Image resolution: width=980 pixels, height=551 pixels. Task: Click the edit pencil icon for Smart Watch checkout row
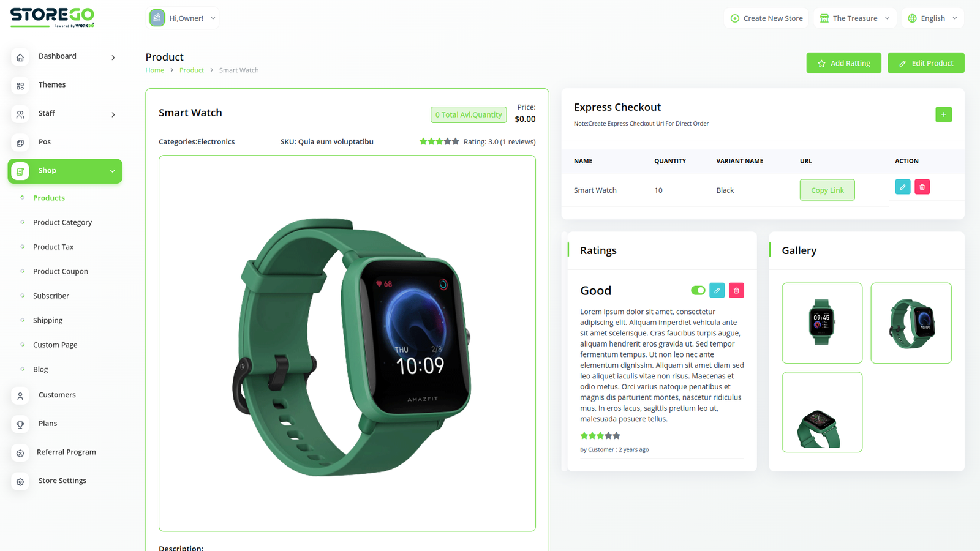click(902, 187)
